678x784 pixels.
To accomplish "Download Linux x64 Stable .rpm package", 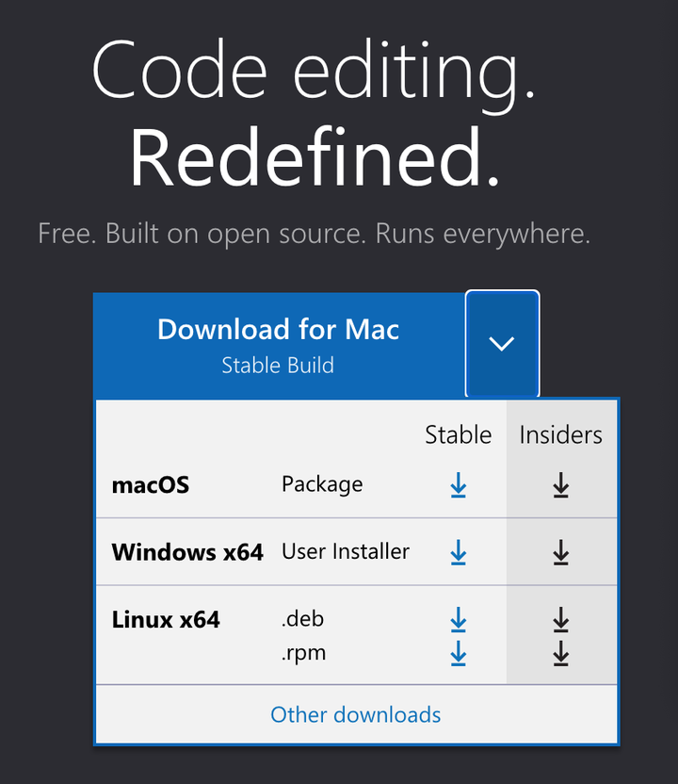I will click(459, 652).
